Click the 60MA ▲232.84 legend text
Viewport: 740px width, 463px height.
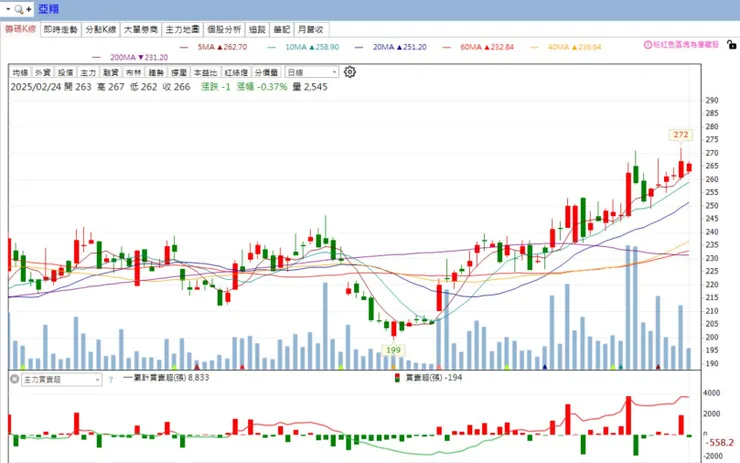tap(487, 47)
